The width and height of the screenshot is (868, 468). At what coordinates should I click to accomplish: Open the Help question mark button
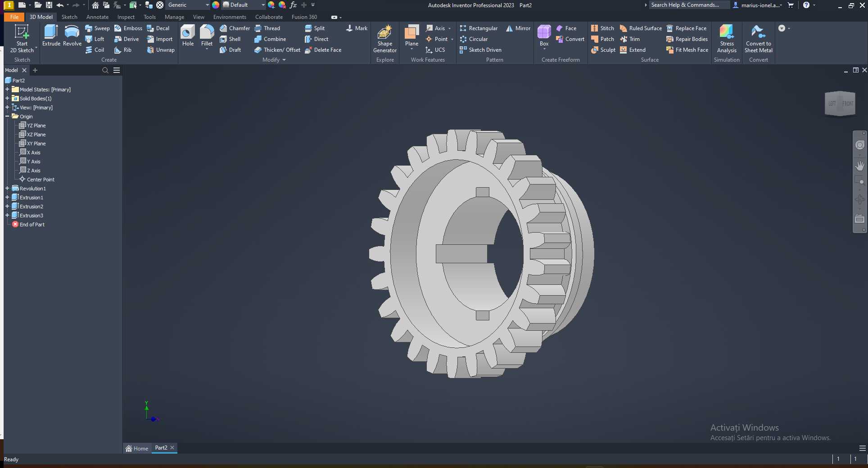(806, 5)
